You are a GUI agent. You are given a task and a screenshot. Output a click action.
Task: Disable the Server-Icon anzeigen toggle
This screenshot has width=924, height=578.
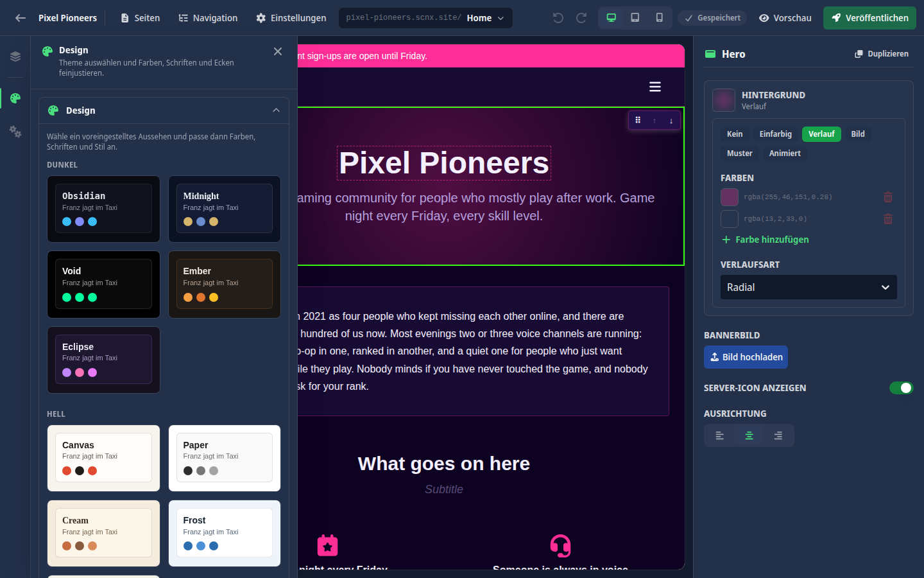tap(901, 388)
